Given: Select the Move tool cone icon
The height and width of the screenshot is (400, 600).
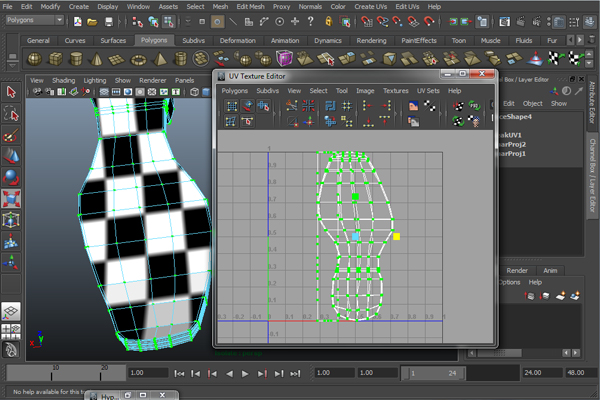Looking at the screenshot, I should coord(11,156).
